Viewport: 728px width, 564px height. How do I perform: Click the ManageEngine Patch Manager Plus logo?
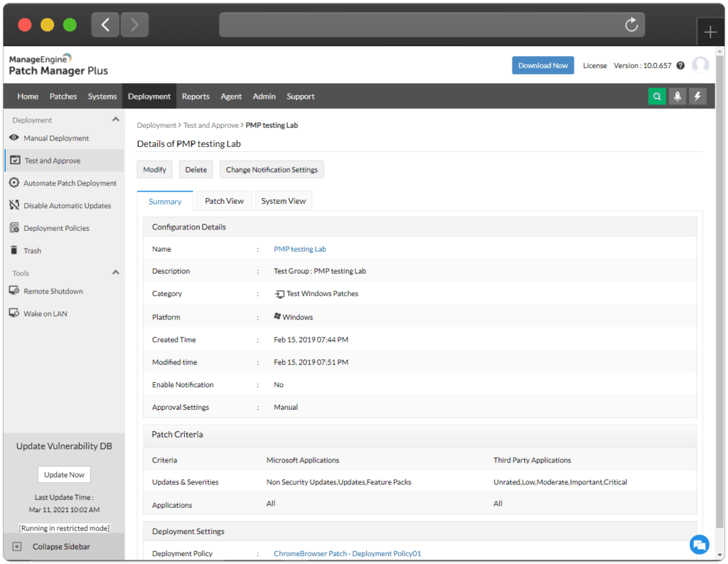[x=58, y=65]
